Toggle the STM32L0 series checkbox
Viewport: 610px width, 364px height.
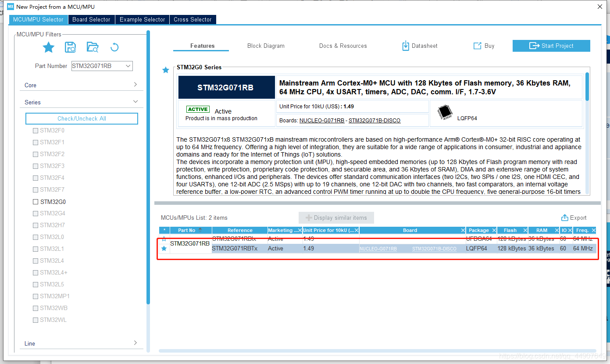pyautogui.click(x=35, y=237)
